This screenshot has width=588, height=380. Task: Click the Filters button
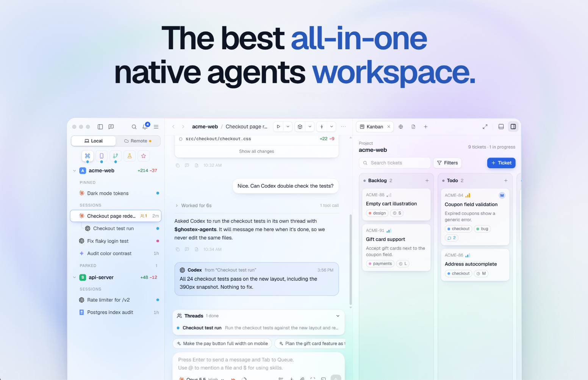(x=447, y=163)
